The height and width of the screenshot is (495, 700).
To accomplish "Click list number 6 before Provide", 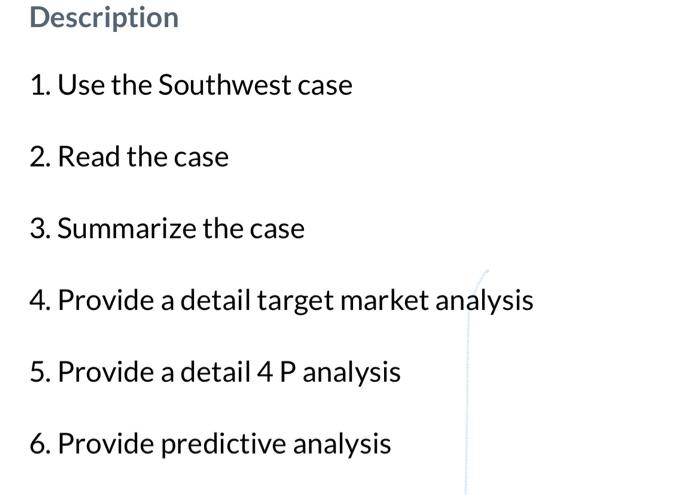I will [41, 444].
